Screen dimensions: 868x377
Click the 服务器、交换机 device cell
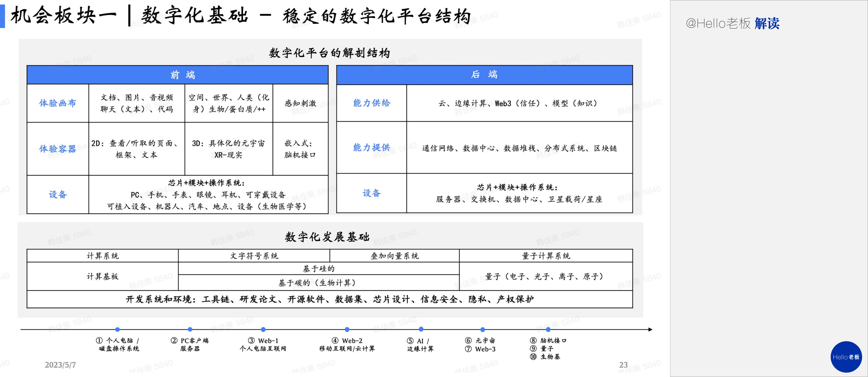tap(520, 193)
